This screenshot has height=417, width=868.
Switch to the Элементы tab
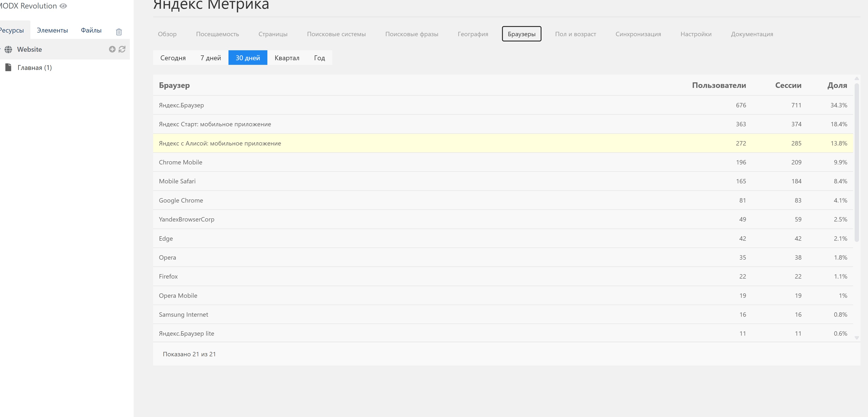[52, 30]
